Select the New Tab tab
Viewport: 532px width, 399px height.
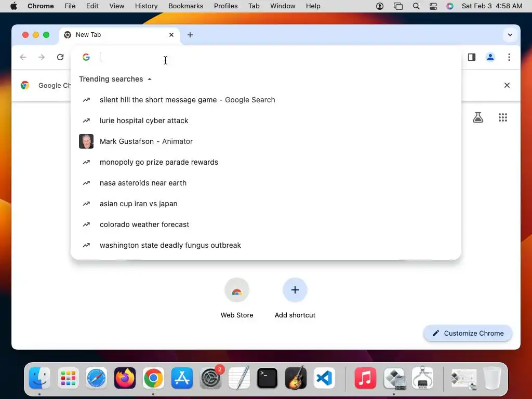119,35
